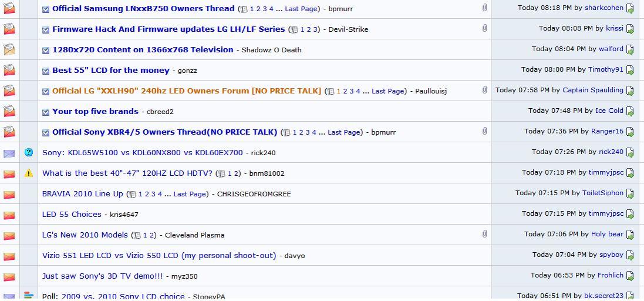This screenshot has width=644, height=301.
Task: Open last post by ToiletSiphon
Action: click(x=630, y=193)
